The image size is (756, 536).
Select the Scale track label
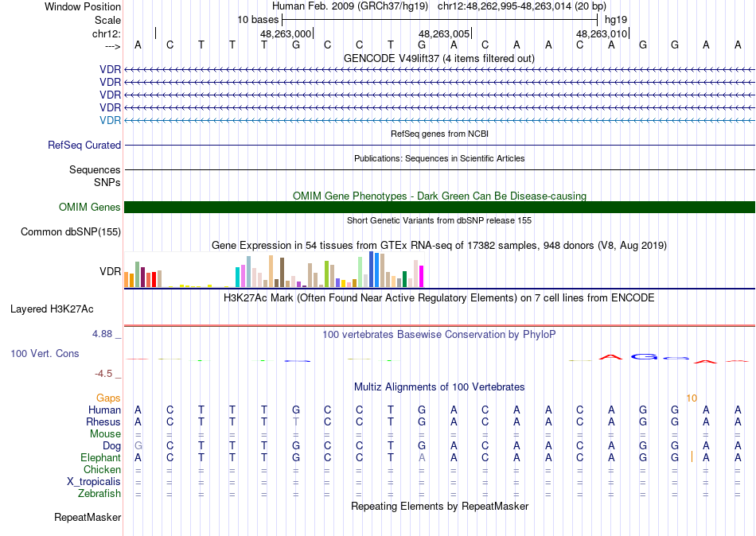(x=107, y=20)
